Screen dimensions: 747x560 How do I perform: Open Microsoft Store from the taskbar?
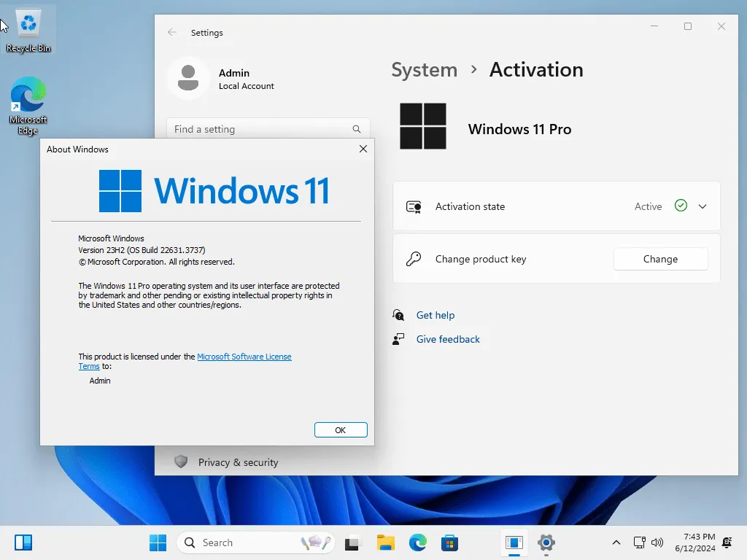(449, 542)
